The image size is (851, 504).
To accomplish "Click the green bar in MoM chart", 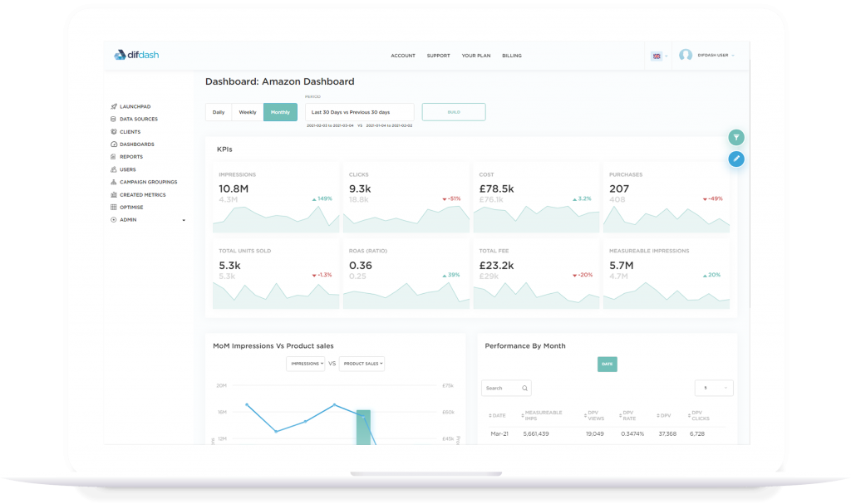I will (363, 428).
